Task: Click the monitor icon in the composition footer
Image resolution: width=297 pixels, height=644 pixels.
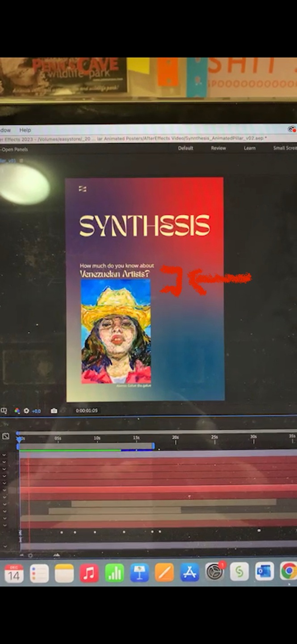Action: tap(4, 411)
